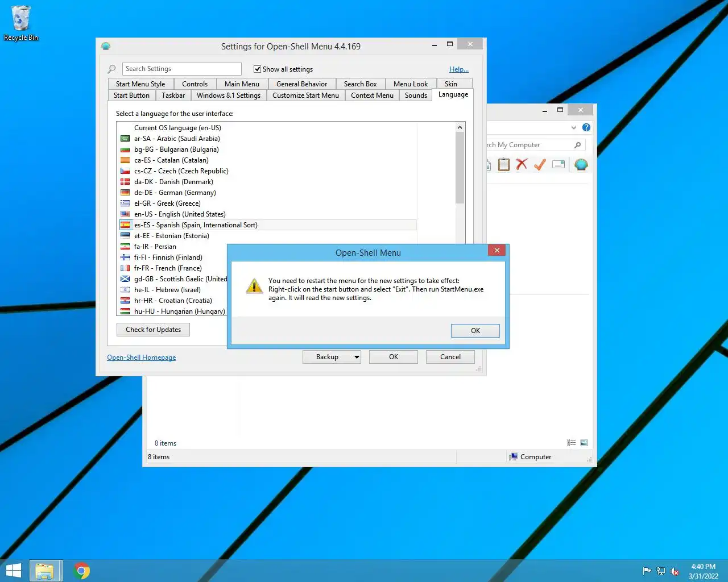This screenshot has width=728, height=582.
Task: Go to the General Behavior tab
Action: (301, 84)
